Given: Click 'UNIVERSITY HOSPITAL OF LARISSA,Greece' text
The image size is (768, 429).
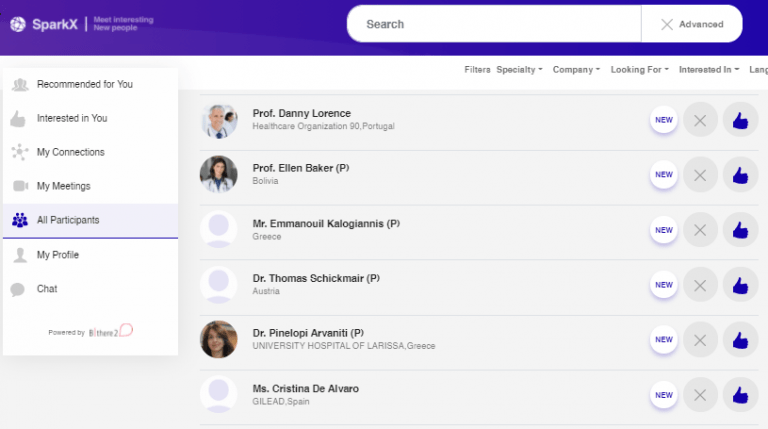Looking at the screenshot, I should click(344, 346).
